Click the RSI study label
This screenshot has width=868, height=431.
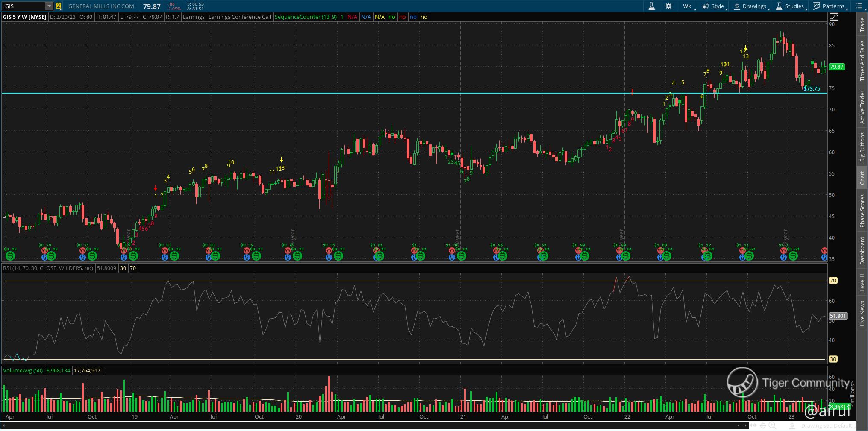(48, 268)
